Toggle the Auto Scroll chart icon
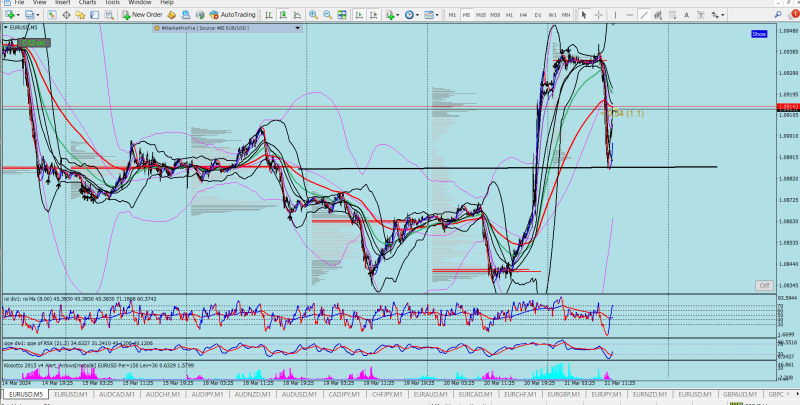The image size is (800, 405). click(360, 15)
